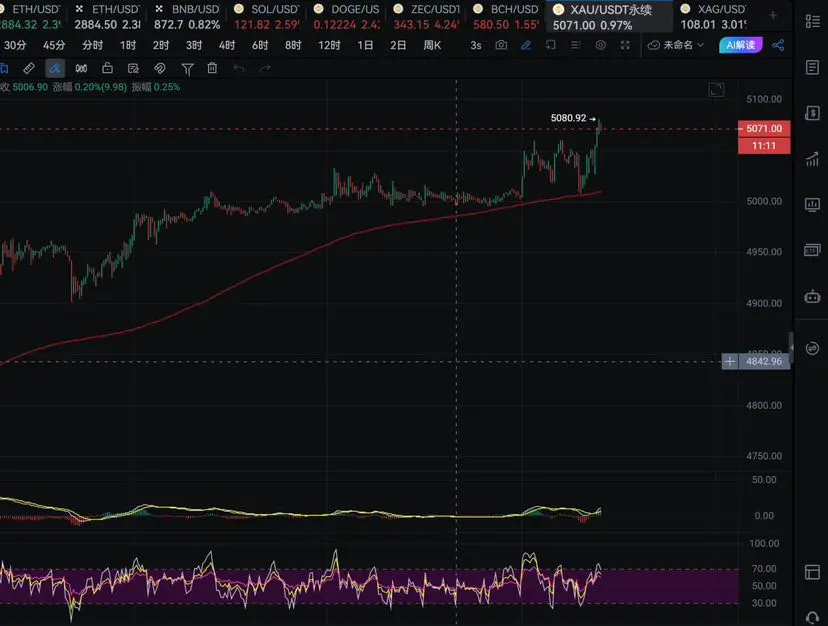The width and height of the screenshot is (828, 626).
Task: Switch to the SOL/USD tab
Action: [x=267, y=16]
